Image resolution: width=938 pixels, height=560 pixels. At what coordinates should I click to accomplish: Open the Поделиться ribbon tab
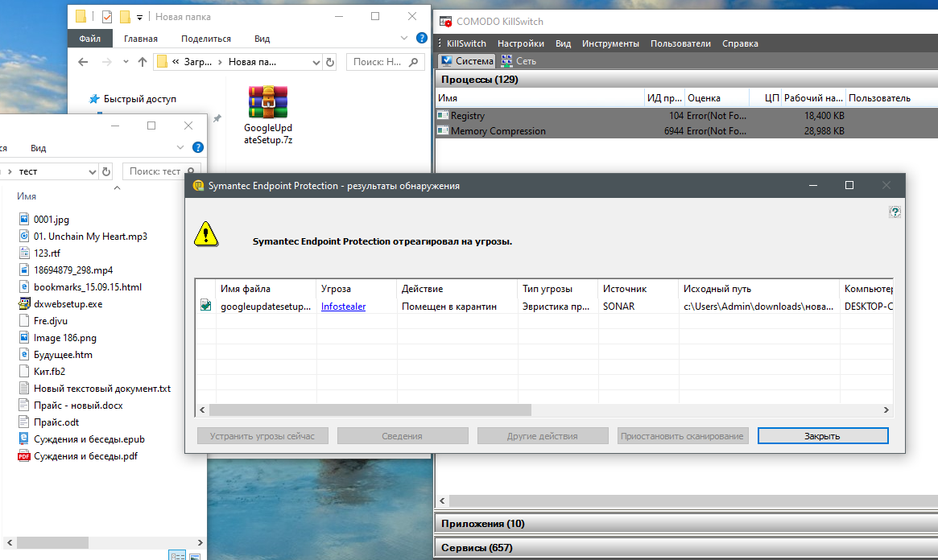(206, 39)
